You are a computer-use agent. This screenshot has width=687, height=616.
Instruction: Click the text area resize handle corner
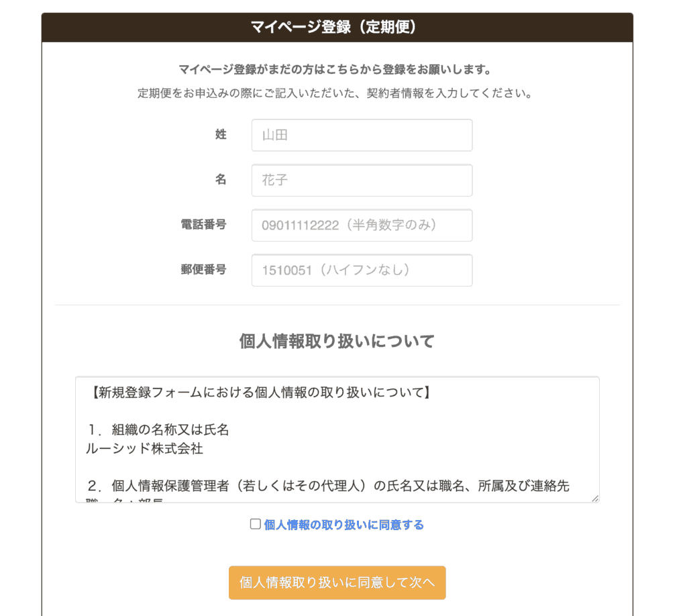pos(595,498)
